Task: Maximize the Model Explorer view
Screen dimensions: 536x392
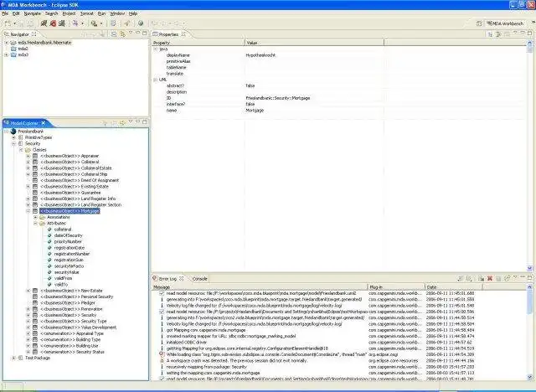Action: (145, 121)
